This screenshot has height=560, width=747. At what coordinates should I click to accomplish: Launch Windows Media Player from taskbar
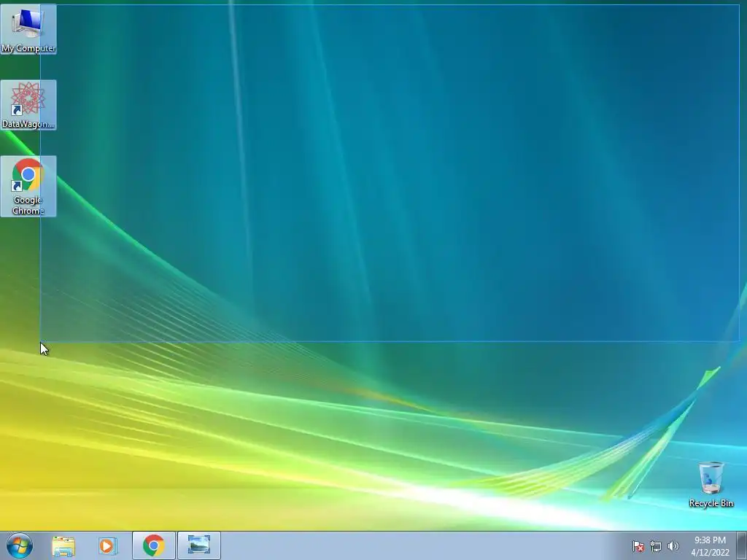[x=107, y=545]
